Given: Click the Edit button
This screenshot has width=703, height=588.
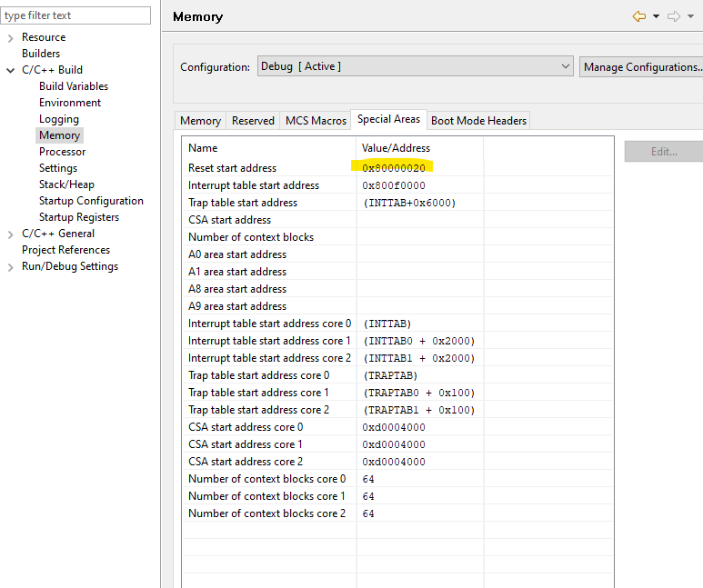Looking at the screenshot, I should coord(664,152).
